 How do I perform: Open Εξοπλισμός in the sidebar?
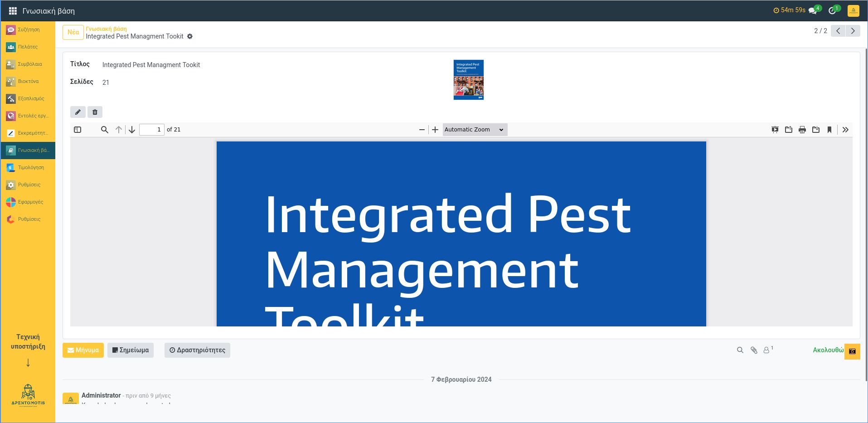[x=28, y=99]
